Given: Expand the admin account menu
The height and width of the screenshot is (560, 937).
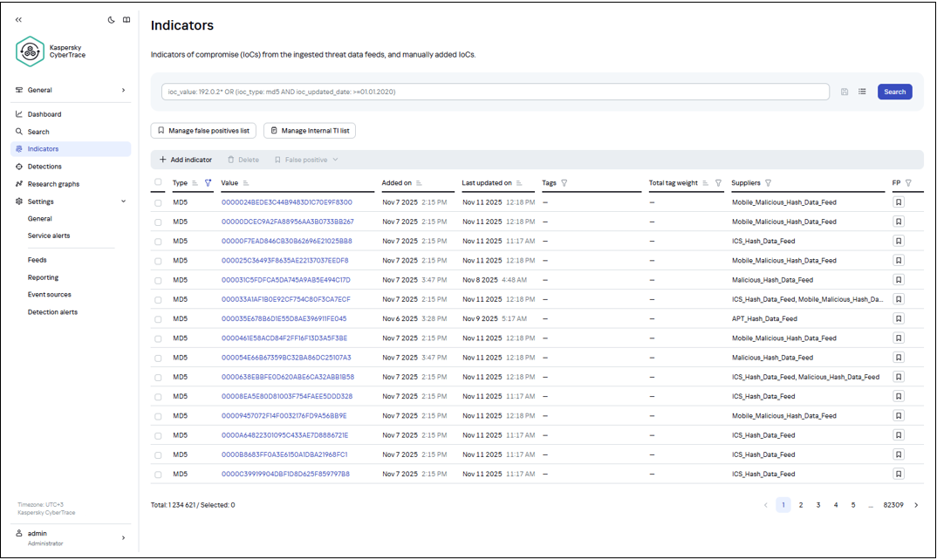Looking at the screenshot, I should [x=124, y=538].
